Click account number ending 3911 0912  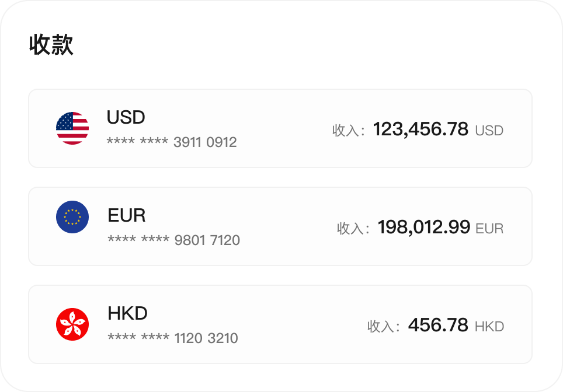pos(172,142)
